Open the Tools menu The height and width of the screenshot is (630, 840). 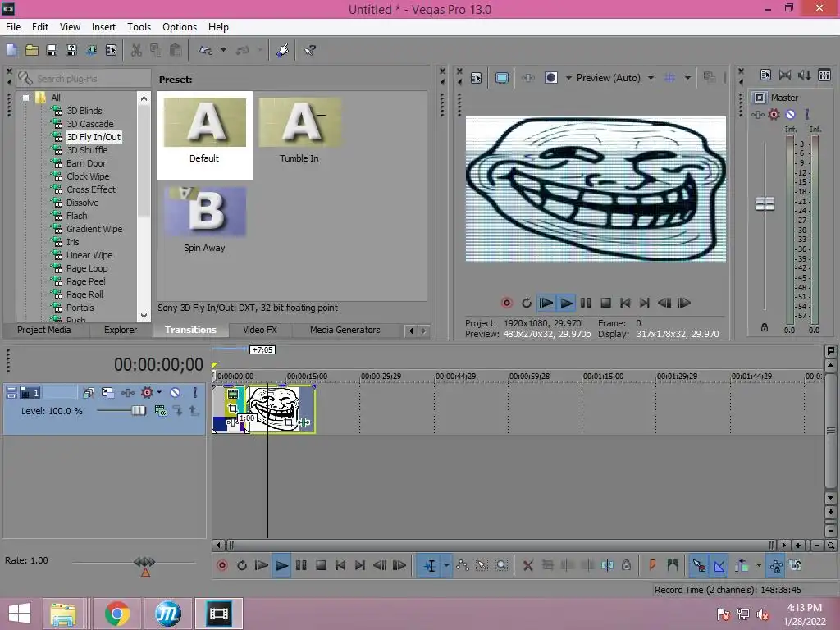[x=139, y=27]
